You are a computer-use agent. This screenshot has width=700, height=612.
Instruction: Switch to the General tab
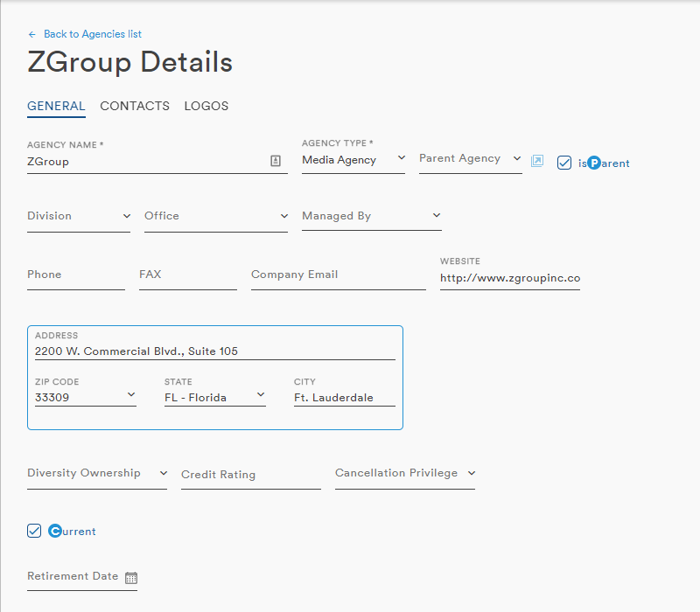[56, 106]
